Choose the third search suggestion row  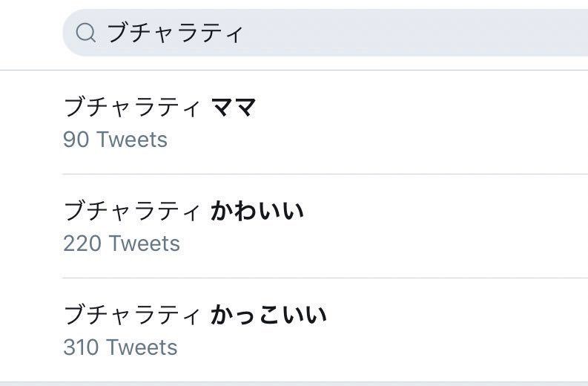[325, 330]
